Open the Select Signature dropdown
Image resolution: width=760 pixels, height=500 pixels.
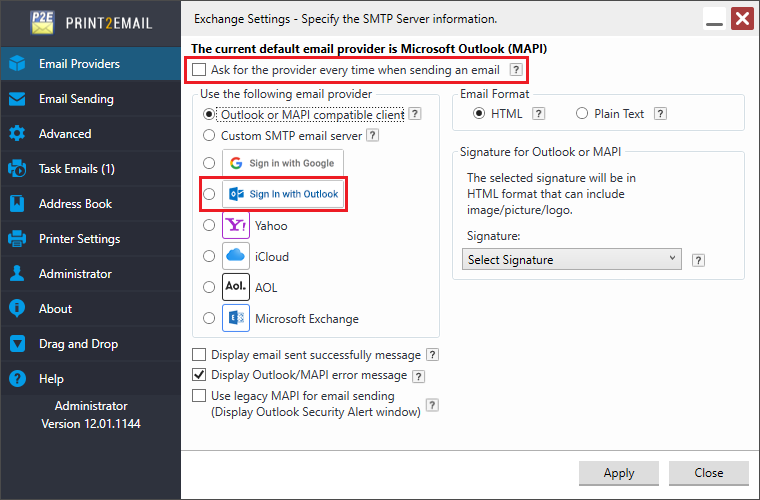(x=571, y=259)
